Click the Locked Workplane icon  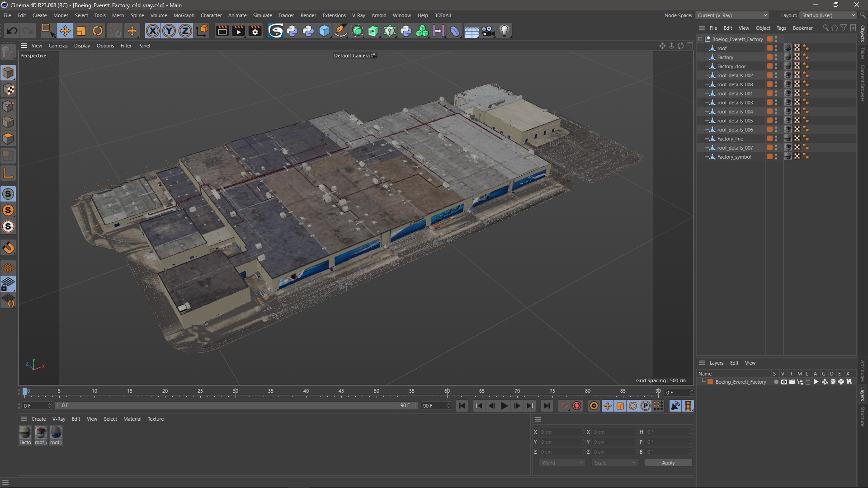(8, 284)
